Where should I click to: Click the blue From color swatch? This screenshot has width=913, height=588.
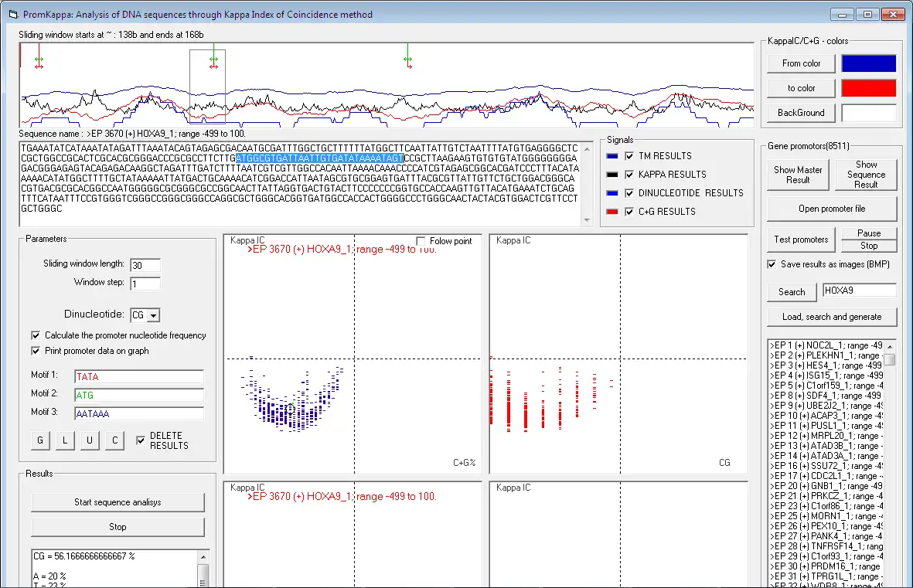click(868, 63)
